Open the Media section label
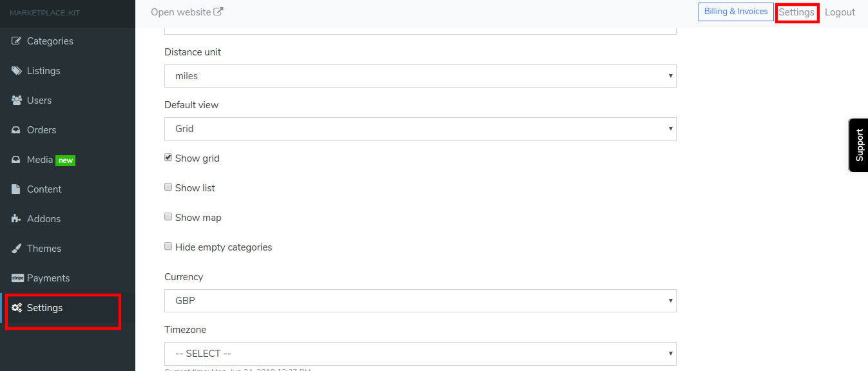The width and height of the screenshot is (868, 371). click(40, 160)
